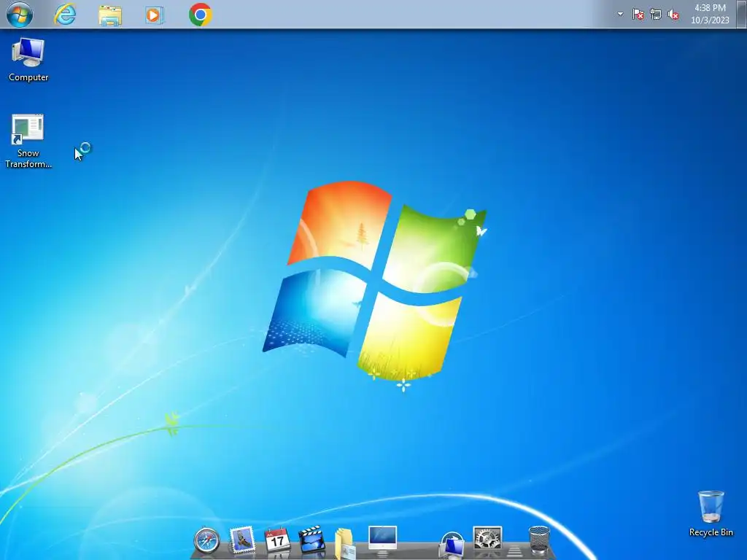The image size is (747, 560).
Task: Select the Computer desktop icon
Action: (x=28, y=60)
